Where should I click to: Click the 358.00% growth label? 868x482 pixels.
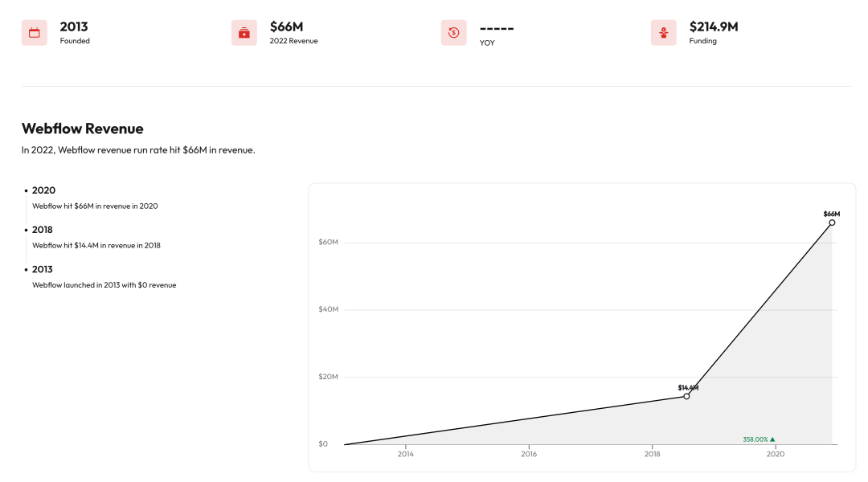click(x=755, y=439)
